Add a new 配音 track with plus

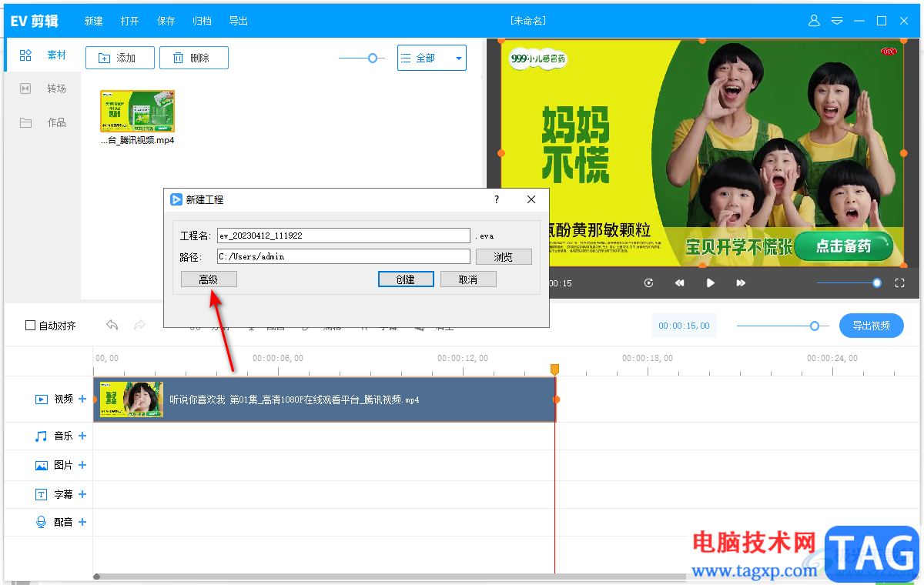click(x=82, y=522)
